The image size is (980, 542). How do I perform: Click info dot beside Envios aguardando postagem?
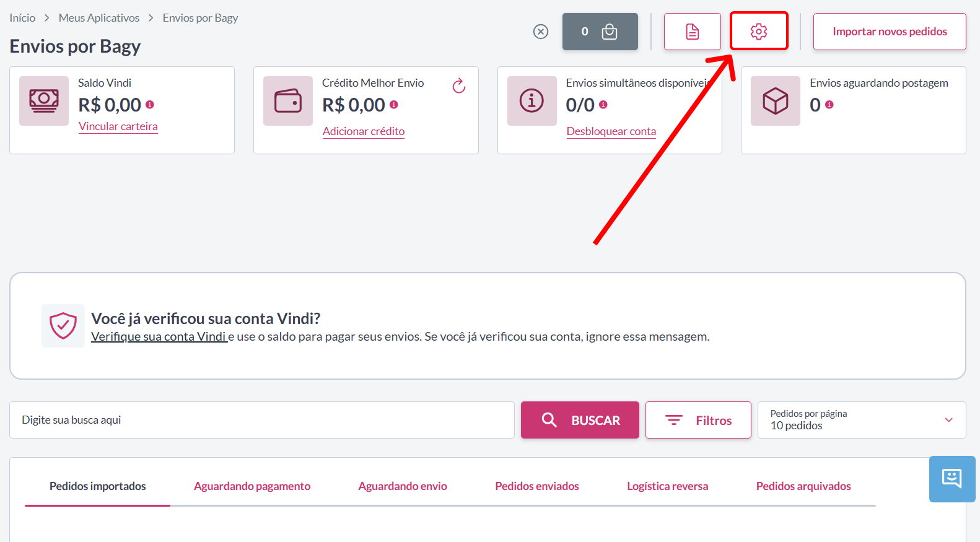[829, 105]
